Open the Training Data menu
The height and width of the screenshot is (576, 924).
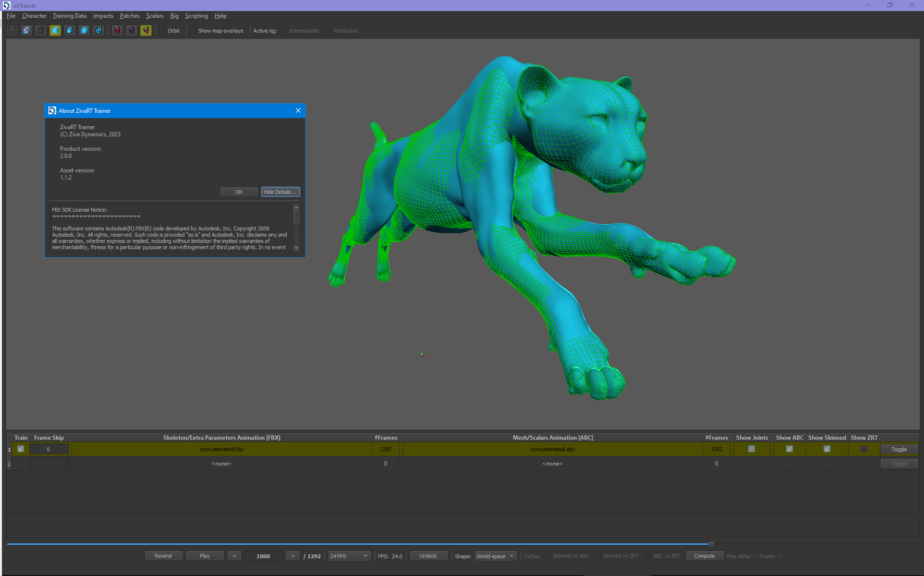[x=70, y=16]
